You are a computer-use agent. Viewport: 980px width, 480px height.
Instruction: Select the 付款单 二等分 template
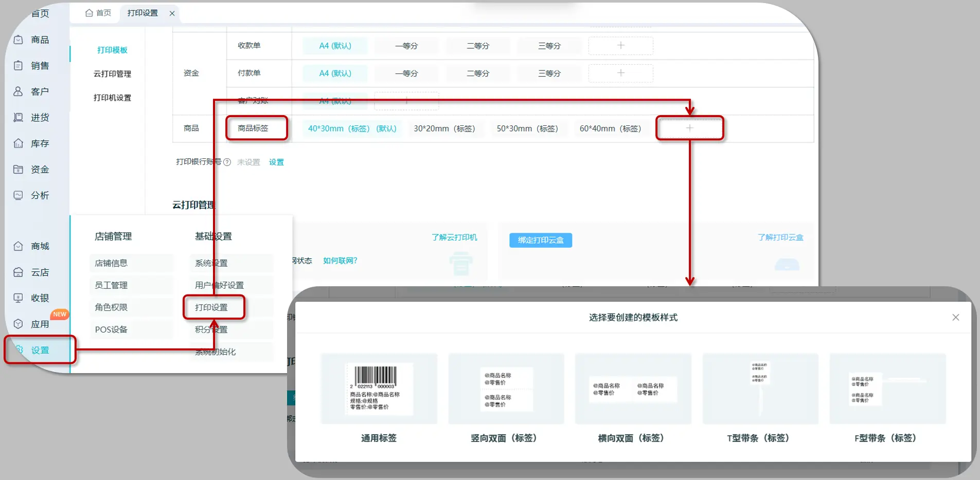[478, 73]
